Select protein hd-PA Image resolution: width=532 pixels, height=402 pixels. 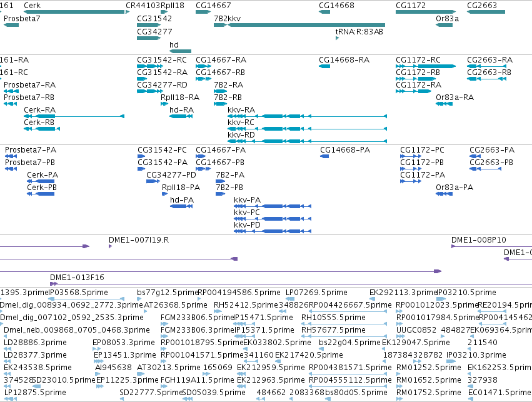(x=181, y=206)
